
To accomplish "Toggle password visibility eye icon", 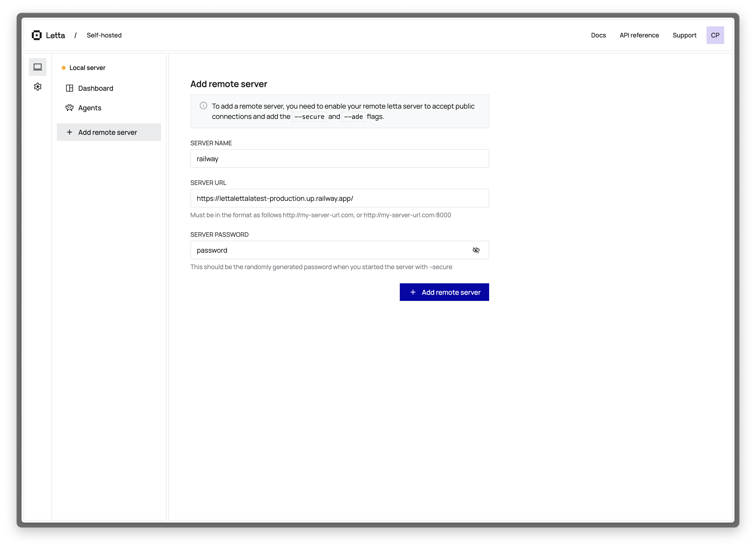I will 476,250.
